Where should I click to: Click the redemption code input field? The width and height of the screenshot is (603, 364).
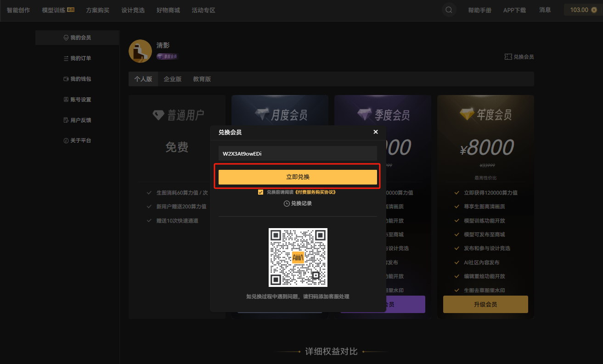pos(298,153)
